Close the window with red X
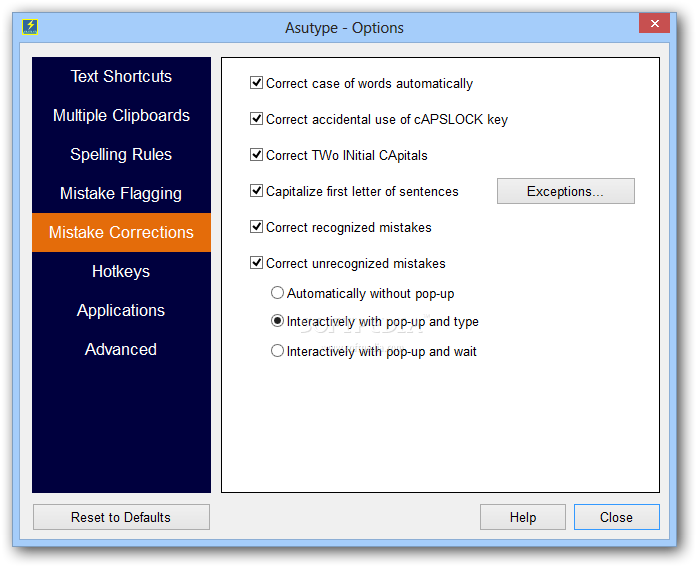 click(x=654, y=24)
